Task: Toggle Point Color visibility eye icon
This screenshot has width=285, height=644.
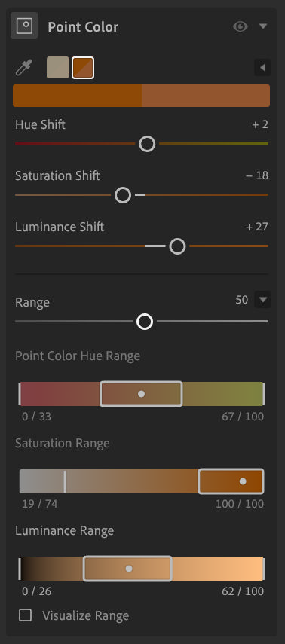Action: 241,26
